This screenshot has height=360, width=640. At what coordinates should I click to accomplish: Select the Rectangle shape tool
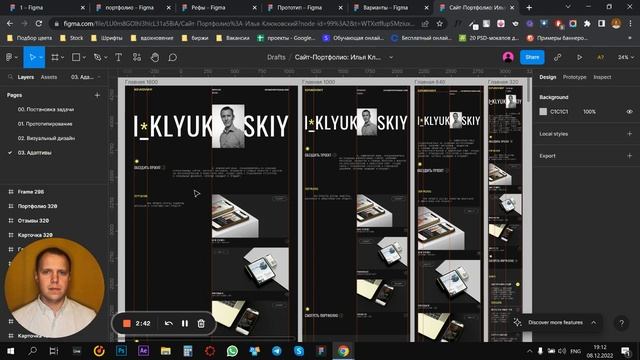76,58
